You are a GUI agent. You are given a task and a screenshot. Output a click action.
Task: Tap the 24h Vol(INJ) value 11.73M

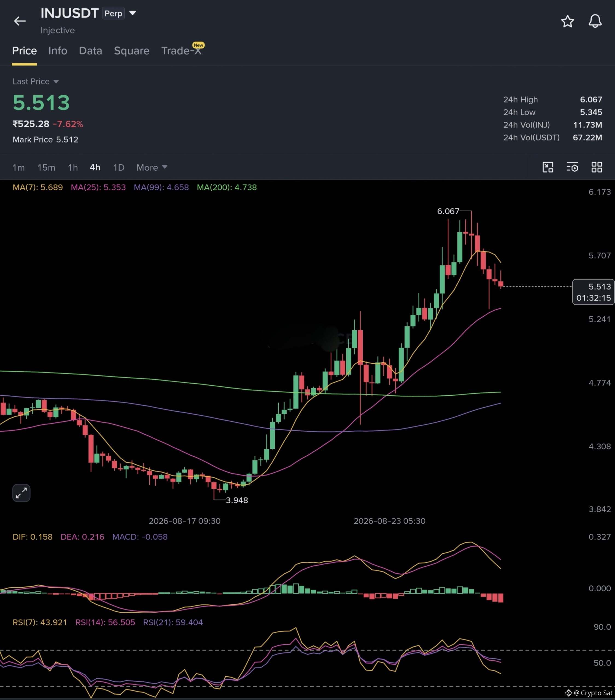588,125
